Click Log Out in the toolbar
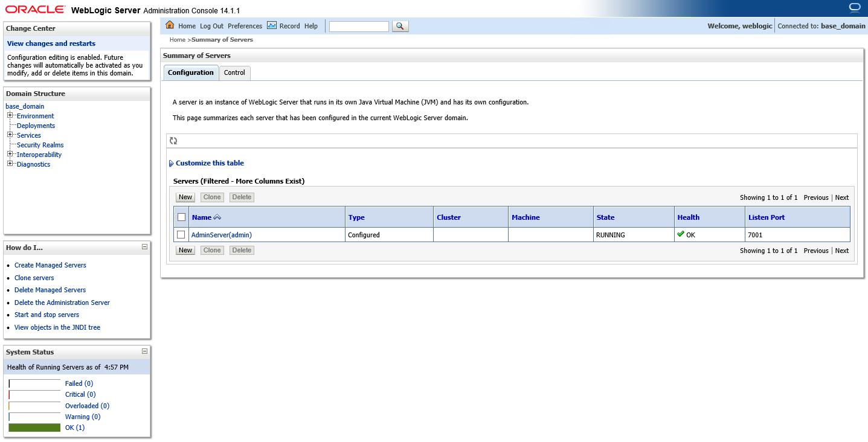 pos(211,26)
